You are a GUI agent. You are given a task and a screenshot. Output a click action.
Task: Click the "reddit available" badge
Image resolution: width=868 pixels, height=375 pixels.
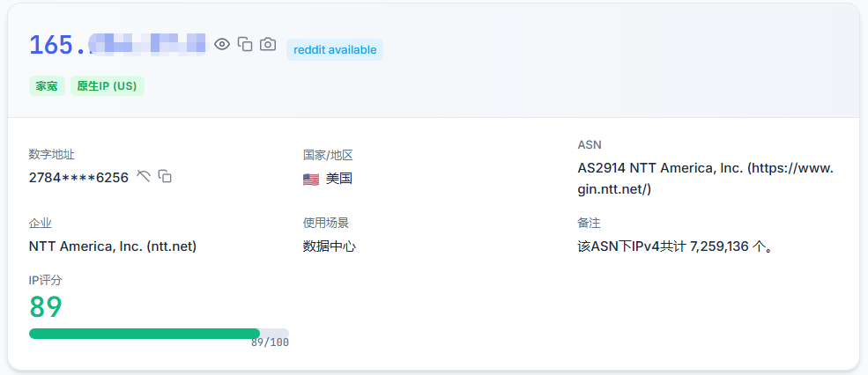pos(335,49)
